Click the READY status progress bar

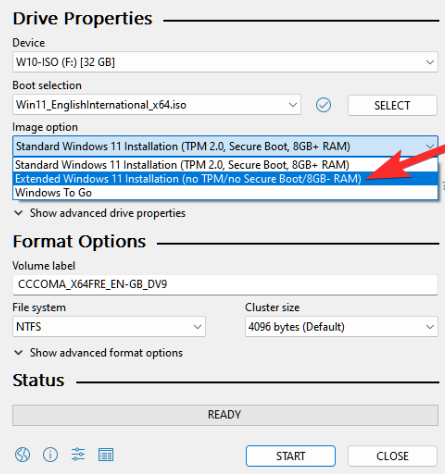click(x=225, y=415)
